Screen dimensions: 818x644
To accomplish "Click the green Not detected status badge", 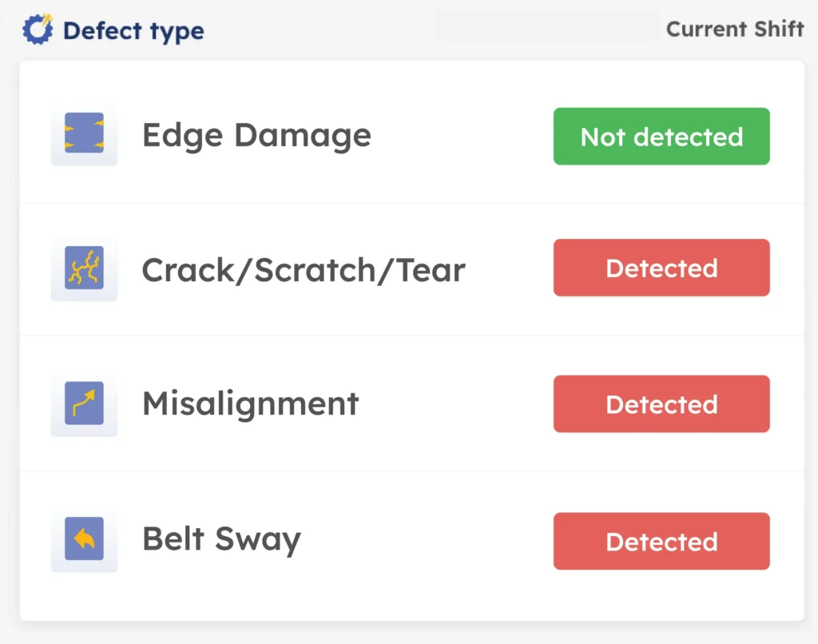I will coord(661,137).
